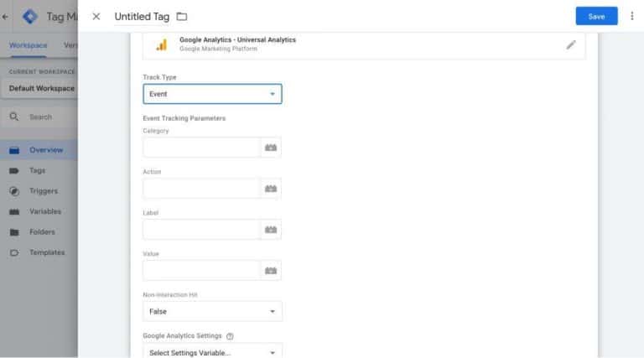Go to Variables in the sidebar
Image resolution: width=644 pixels, height=358 pixels.
[x=45, y=211]
